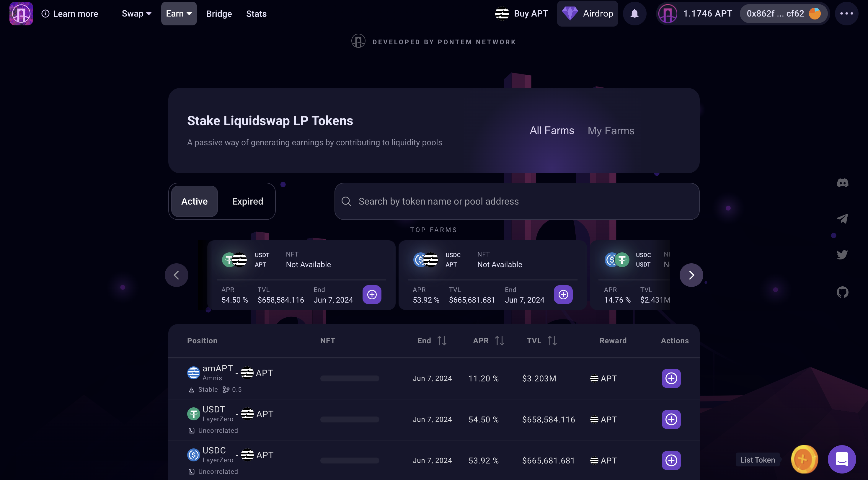
Task: Select the Active farms toggle
Action: tap(195, 201)
